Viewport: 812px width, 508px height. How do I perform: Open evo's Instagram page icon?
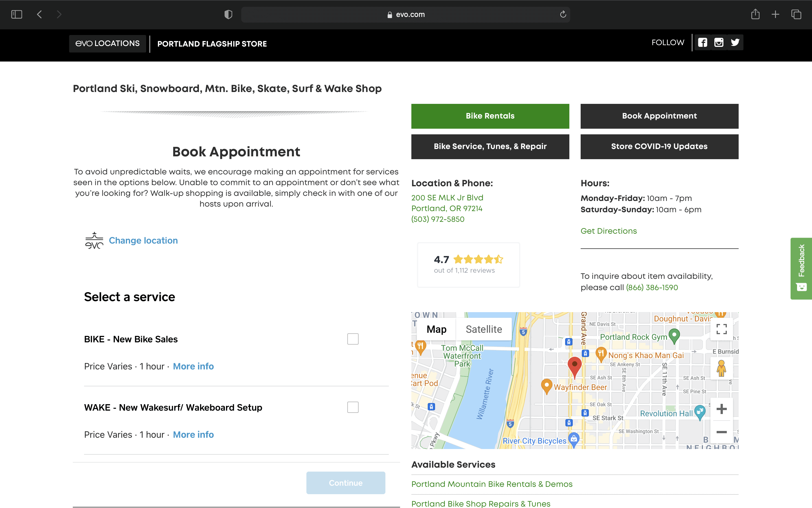point(719,42)
